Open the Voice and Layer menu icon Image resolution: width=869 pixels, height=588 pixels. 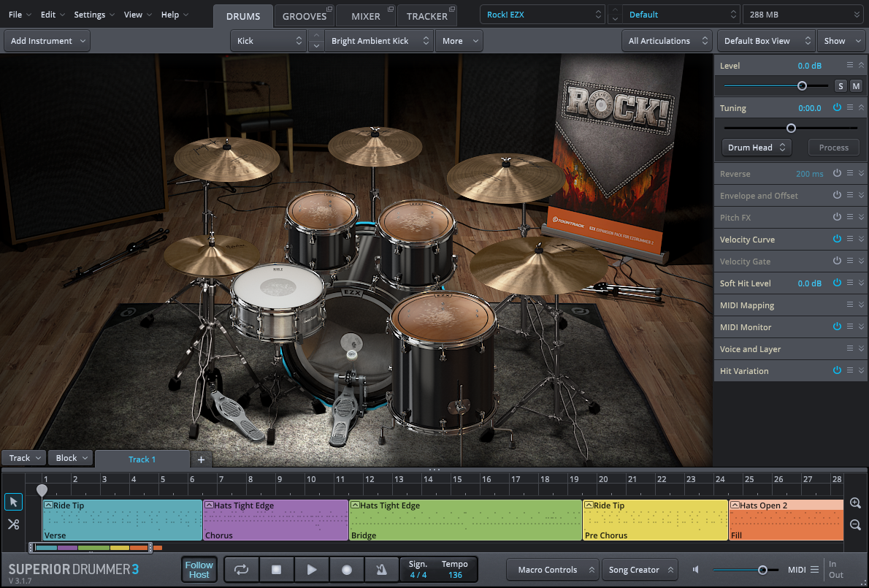click(849, 348)
